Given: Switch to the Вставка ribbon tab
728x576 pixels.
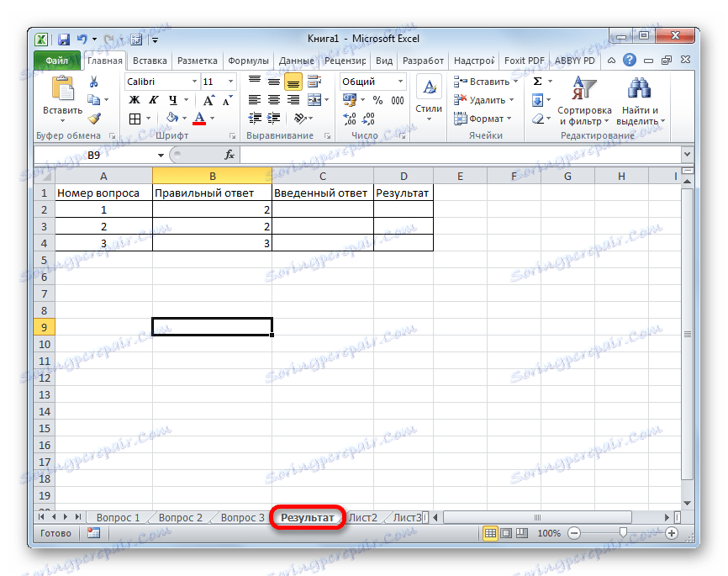Looking at the screenshot, I should pyautogui.click(x=150, y=61).
